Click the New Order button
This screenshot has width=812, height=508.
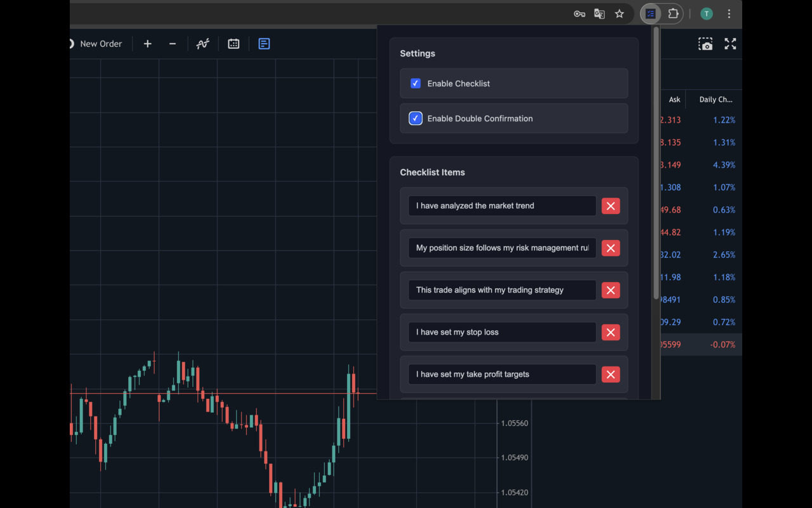(100, 43)
